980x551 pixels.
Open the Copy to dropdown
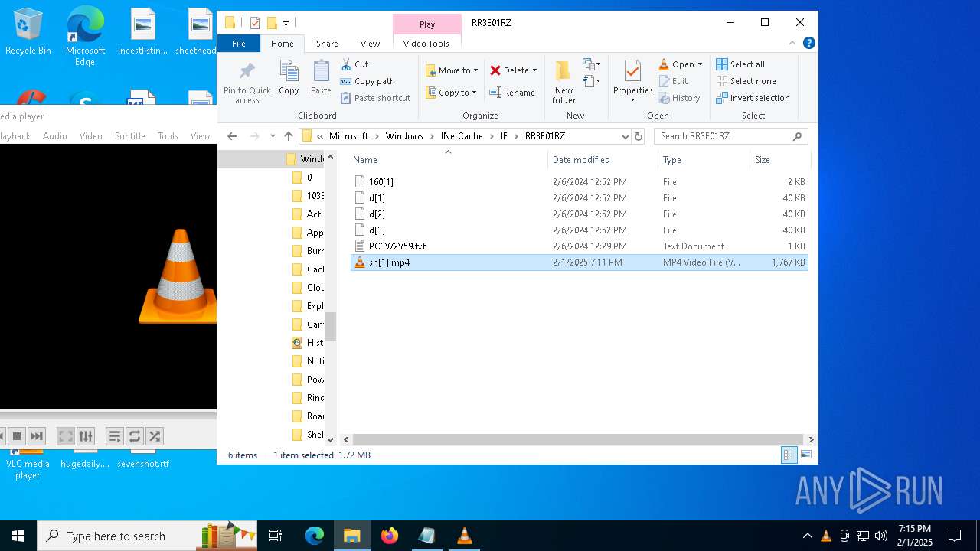(451, 93)
